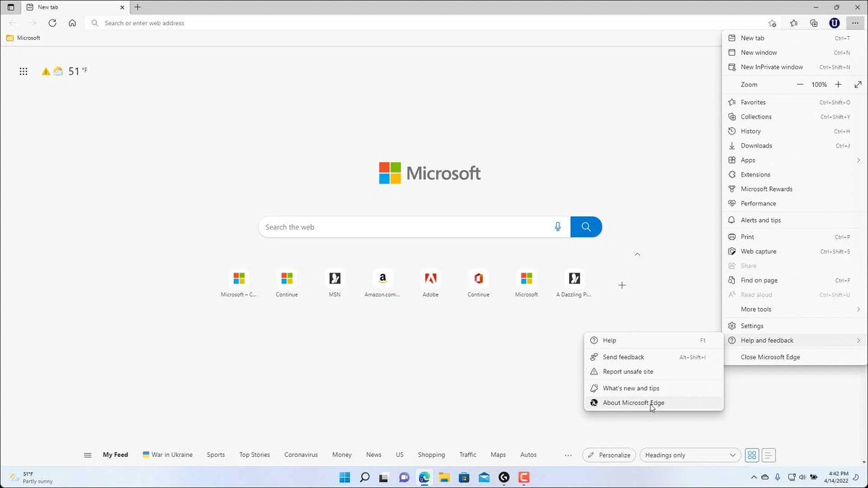Open Downloads from the menu
This screenshot has width=868, height=488.
pyautogui.click(x=794, y=146)
